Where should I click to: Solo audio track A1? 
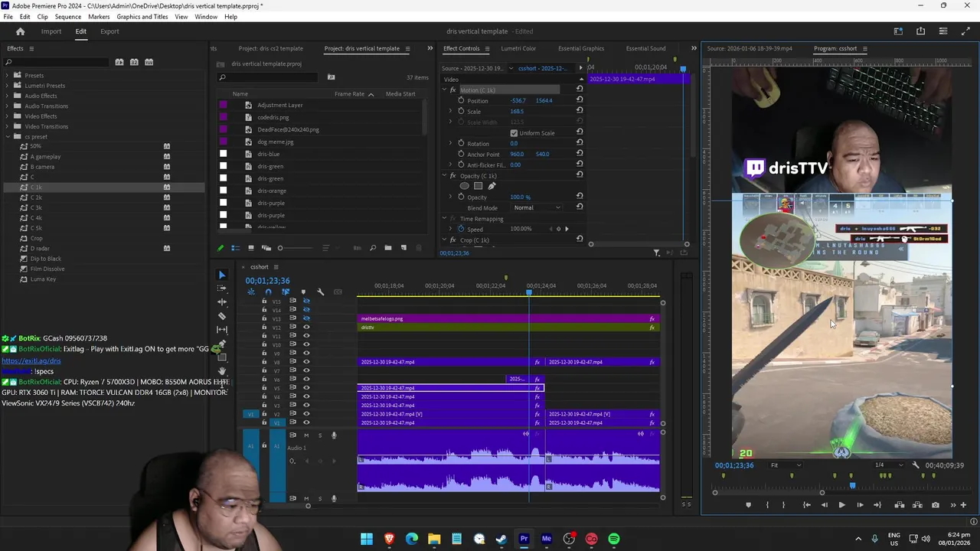tap(320, 435)
